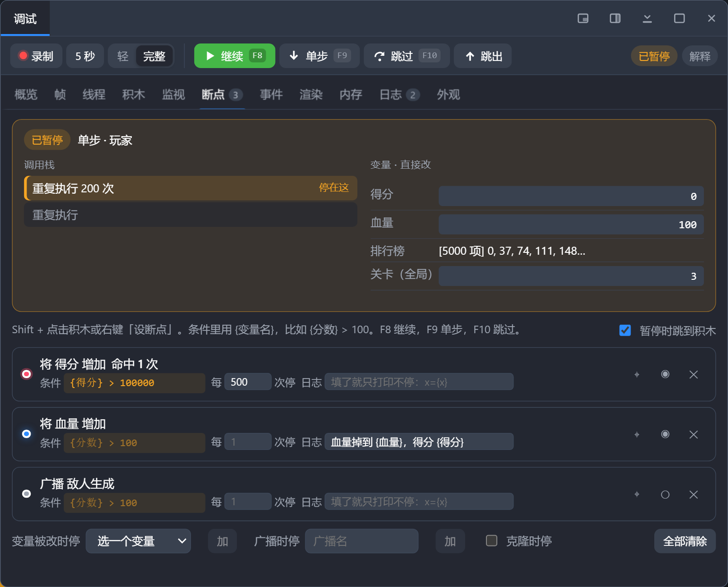Disable the 将 血量 增加 breakpoint toggle
The height and width of the screenshot is (587, 728).
(x=665, y=435)
